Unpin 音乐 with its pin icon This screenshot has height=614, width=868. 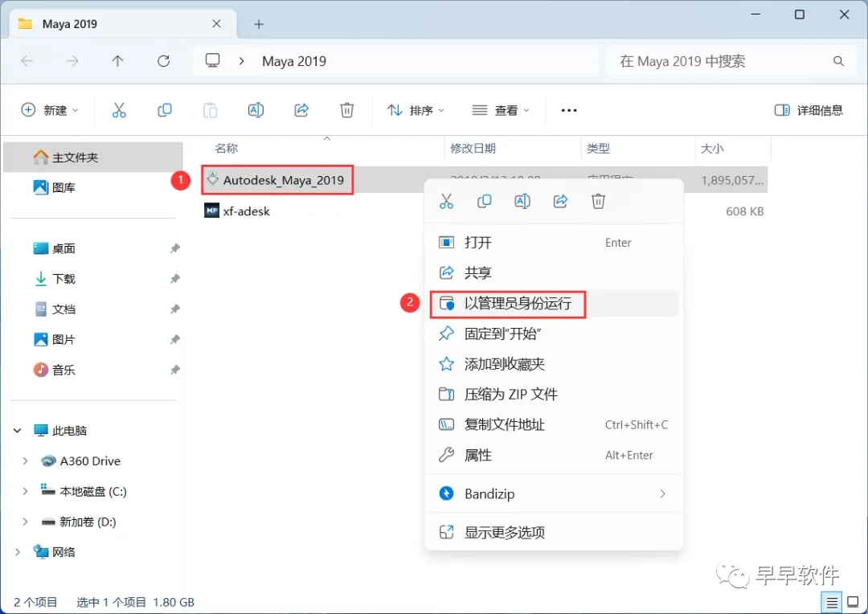[x=175, y=370]
